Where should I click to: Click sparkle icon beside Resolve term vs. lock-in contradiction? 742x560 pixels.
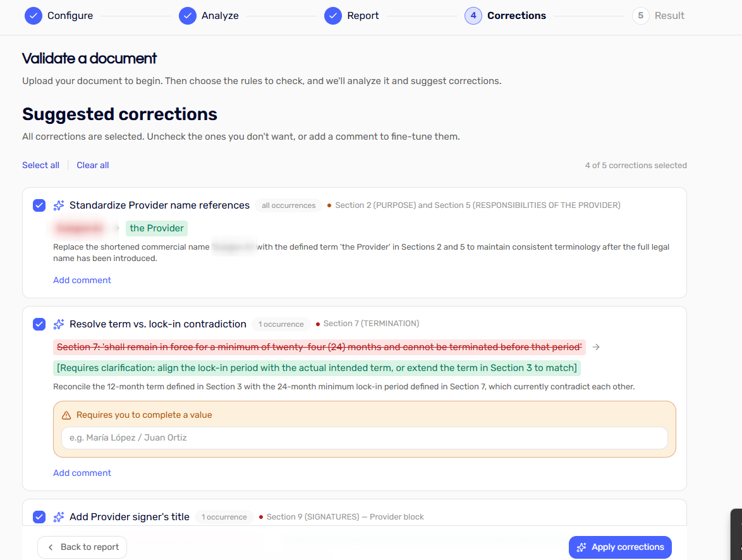59,324
